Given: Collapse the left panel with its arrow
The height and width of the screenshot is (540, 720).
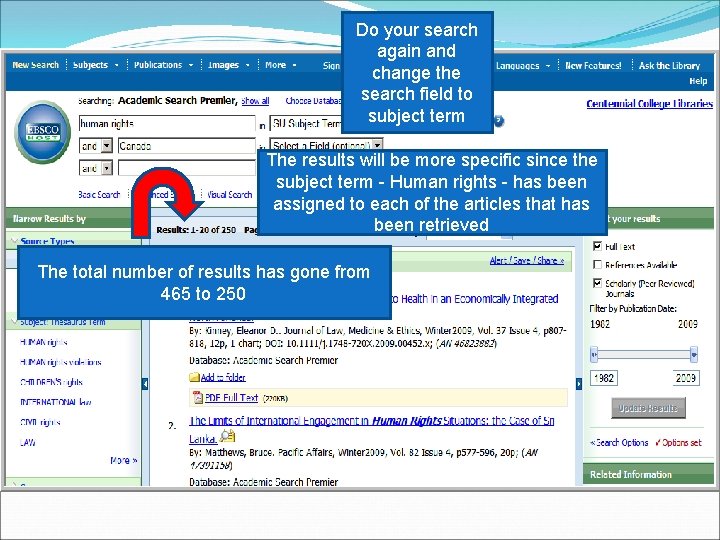Looking at the screenshot, I should pyautogui.click(x=145, y=383).
